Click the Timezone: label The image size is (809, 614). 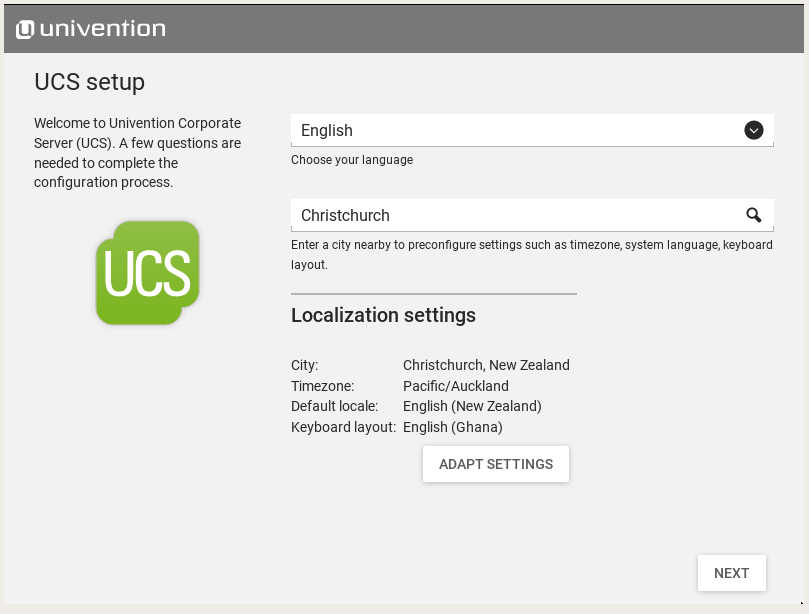pos(322,386)
